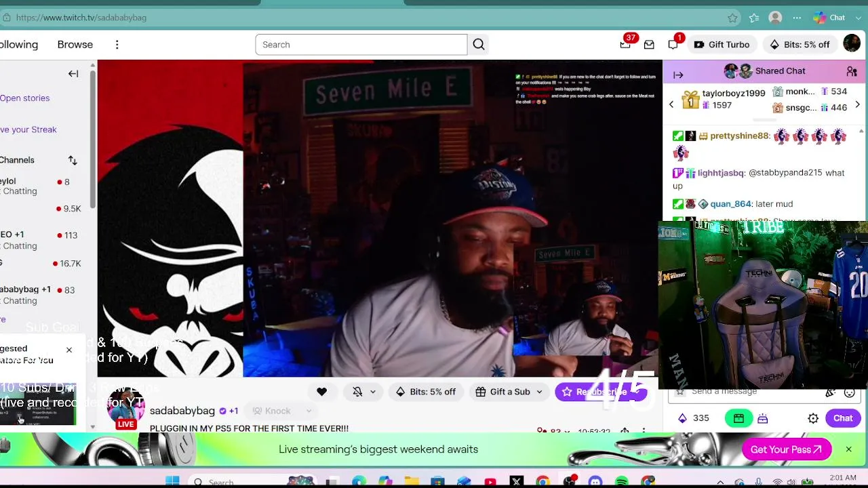
Task: Toggle the notification bell off/on
Action: [x=357, y=392]
